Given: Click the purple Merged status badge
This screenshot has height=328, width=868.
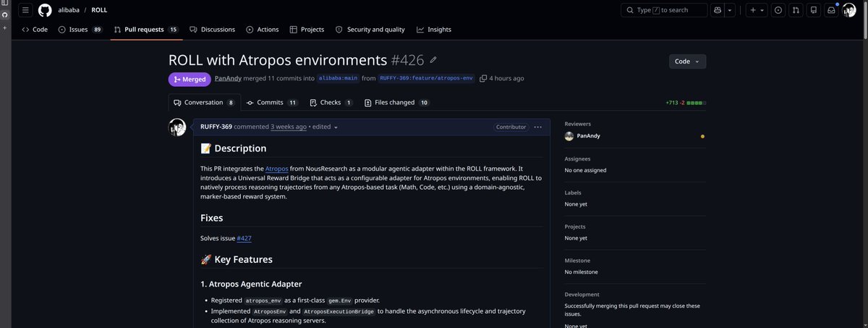Looking at the screenshot, I should pos(190,79).
